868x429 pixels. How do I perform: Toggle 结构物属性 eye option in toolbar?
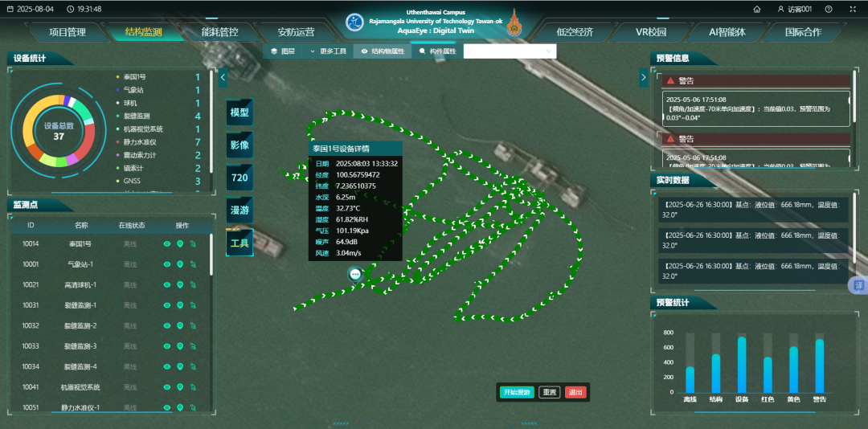click(382, 51)
